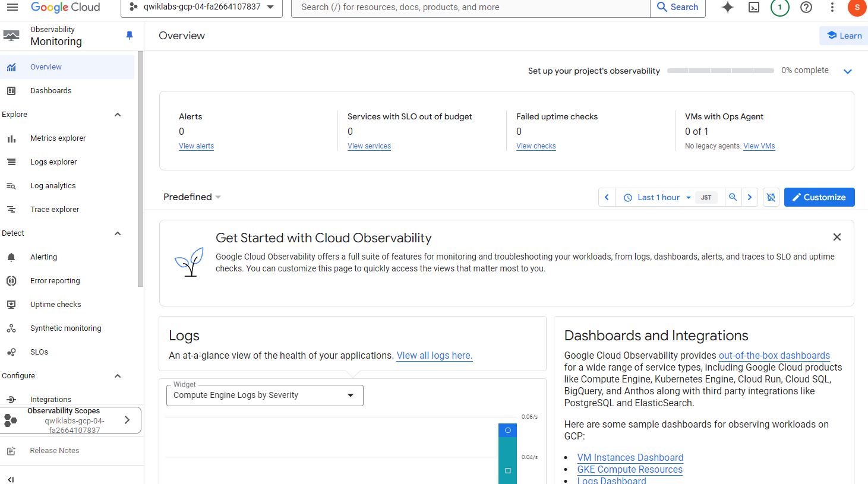Click the user account avatar S
The height and width of the screenshot is (484, 868).
tap(857, 7)
